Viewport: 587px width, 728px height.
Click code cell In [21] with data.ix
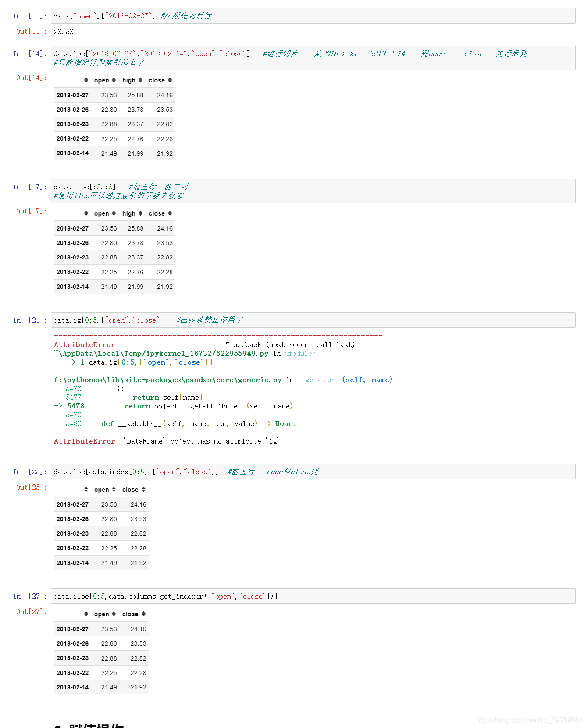pyautogui.click(x=313, y=320)
